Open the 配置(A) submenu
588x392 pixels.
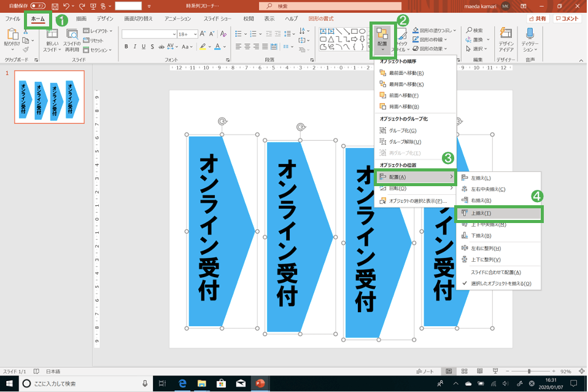[x=416, y=177]
